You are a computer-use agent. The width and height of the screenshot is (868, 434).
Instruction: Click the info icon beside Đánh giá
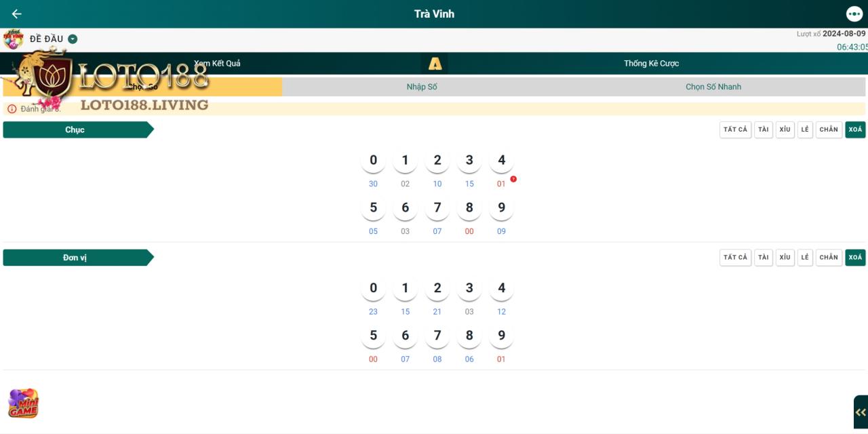pos(12,109)
